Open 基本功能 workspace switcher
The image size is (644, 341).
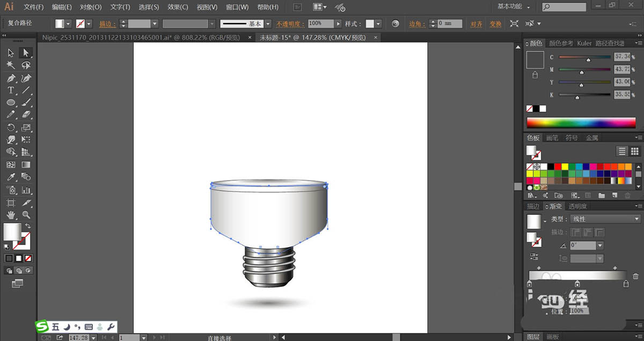514,6
